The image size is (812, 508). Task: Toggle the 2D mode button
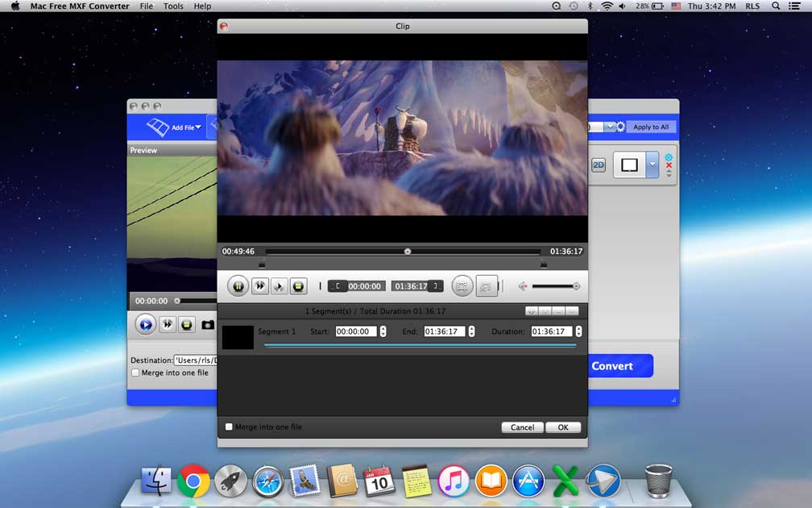[598, 164]
